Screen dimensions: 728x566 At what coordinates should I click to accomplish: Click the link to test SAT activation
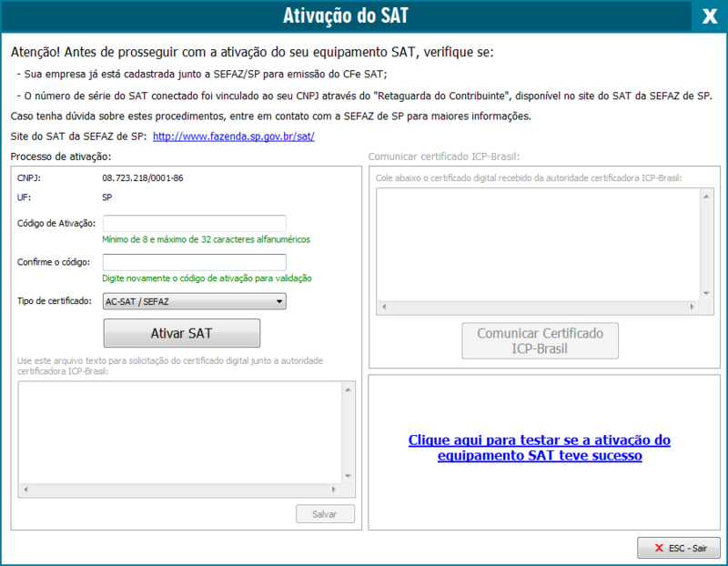[x=539, y=448]
